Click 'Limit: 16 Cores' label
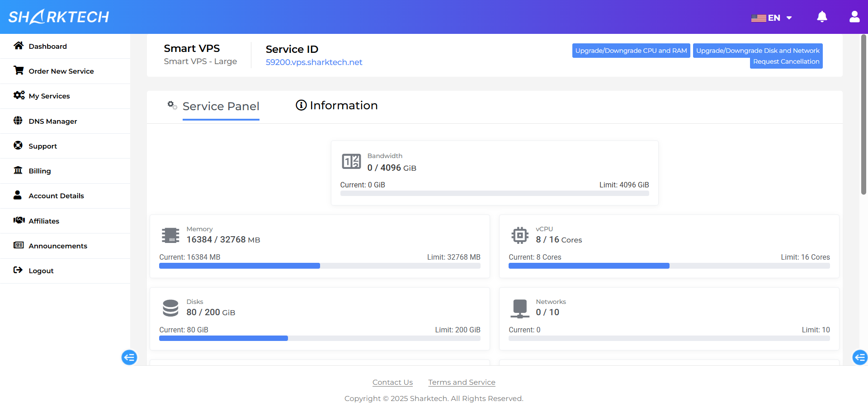Screen dimensions: 868x415 click(x=805, y=257)
